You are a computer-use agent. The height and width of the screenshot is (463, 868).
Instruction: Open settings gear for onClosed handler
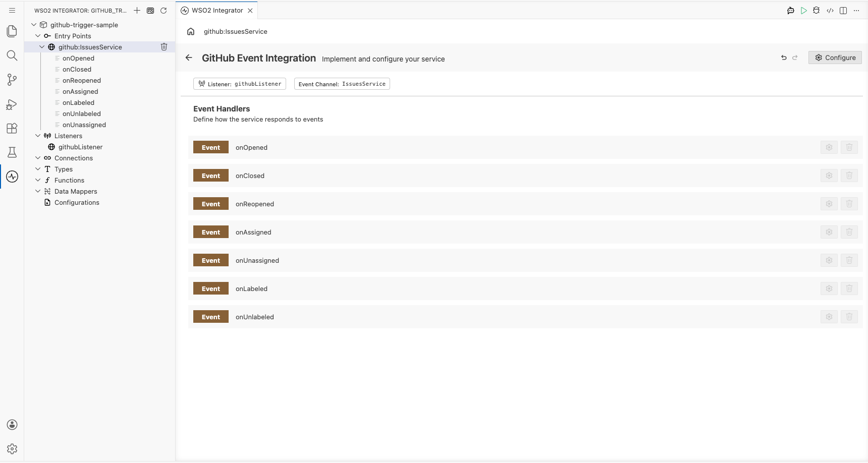pyautogui.click(x=829, y=176)
